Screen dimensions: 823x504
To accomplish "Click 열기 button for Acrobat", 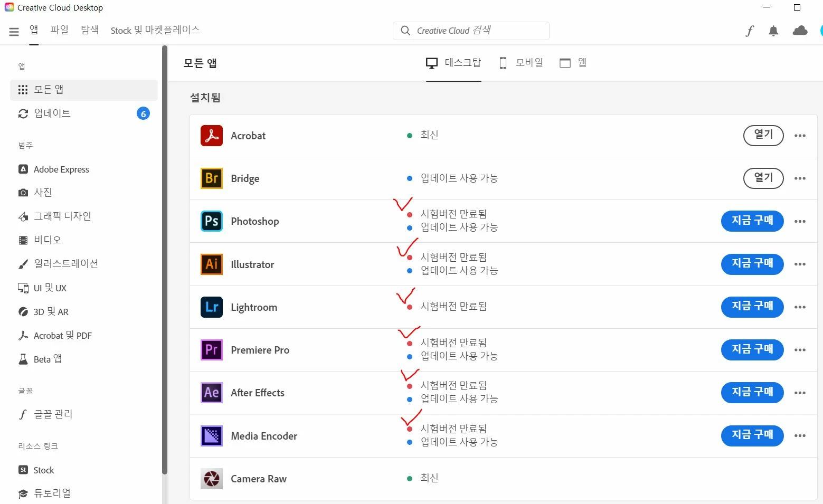I will 763,136.
